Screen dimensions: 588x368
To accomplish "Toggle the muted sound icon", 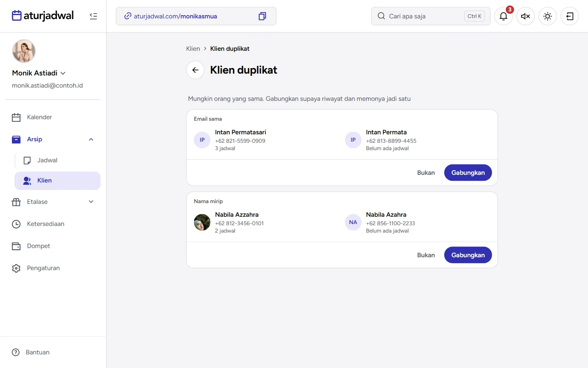I will coord(526,16).
